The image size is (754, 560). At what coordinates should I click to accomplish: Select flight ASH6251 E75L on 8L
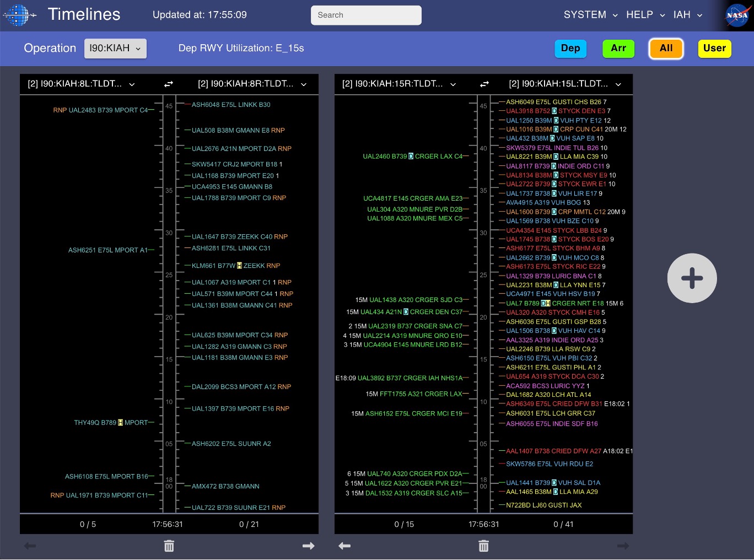(x=108, y=250)
